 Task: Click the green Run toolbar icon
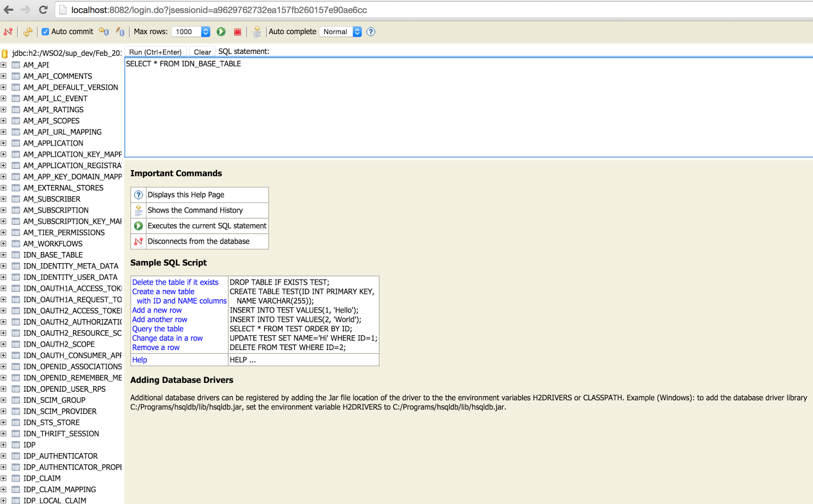click(221, 31)
